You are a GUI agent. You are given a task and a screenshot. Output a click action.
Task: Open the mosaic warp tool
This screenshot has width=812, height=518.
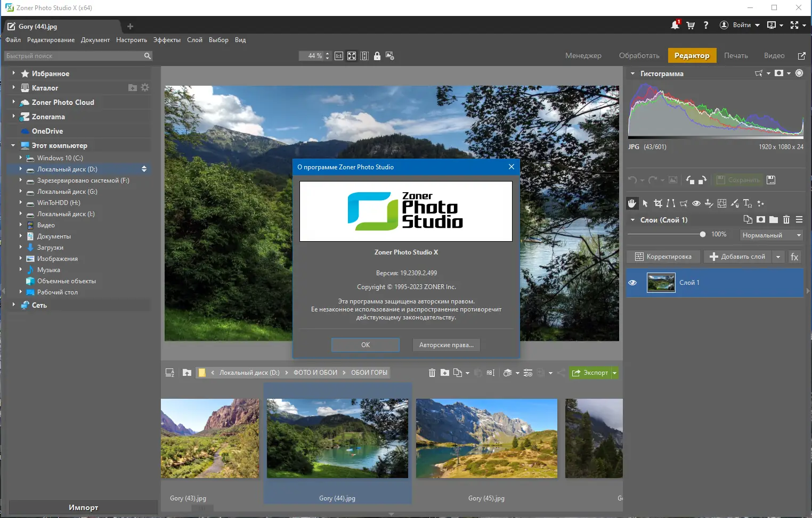tap(722, 203)
